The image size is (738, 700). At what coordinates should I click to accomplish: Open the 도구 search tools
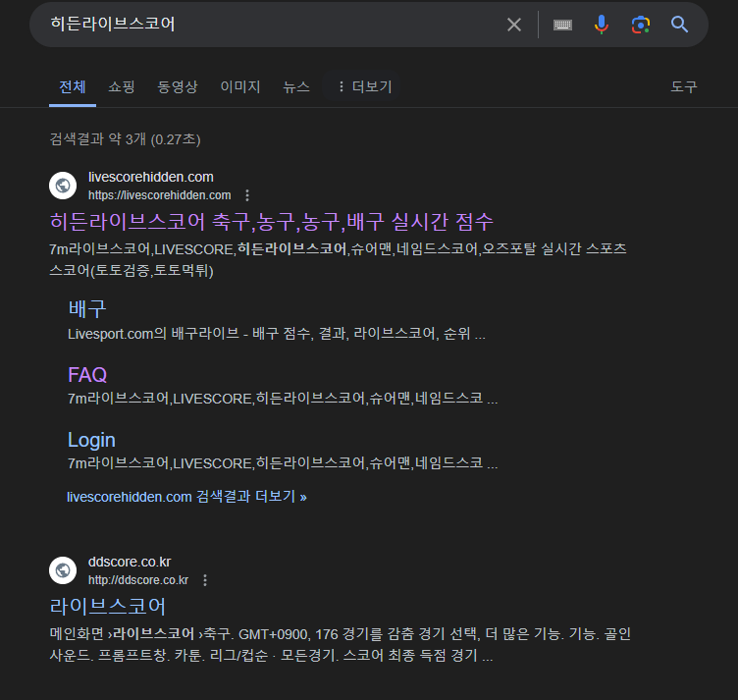684,86
